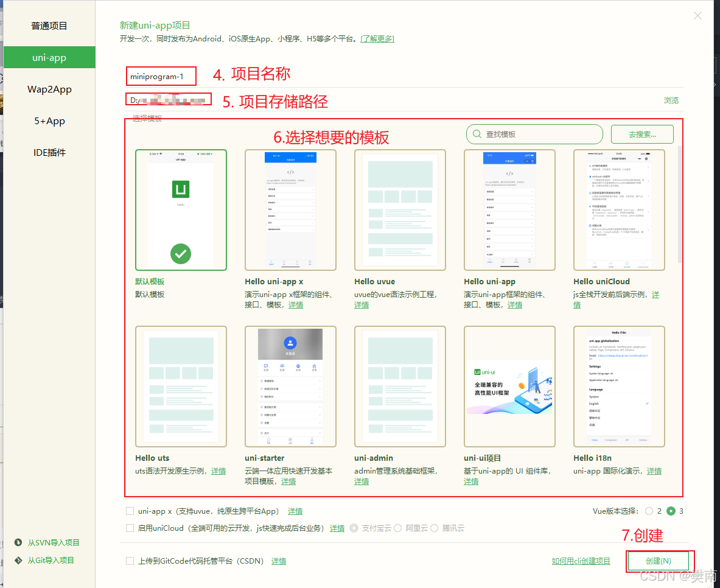The width and height of the screenshot is (720, 588).
Task: Select the 默认模板 template thumbnail
Action: pos(181,210)
